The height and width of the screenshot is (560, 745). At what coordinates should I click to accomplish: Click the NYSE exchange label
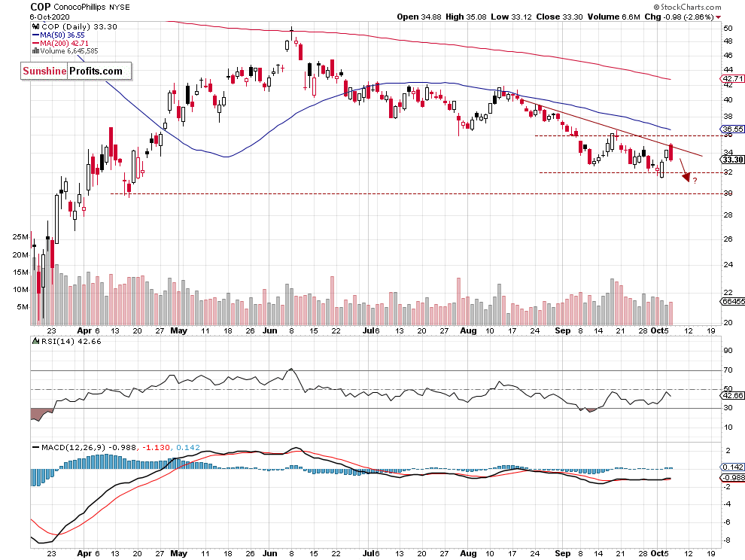pos(119,7)
